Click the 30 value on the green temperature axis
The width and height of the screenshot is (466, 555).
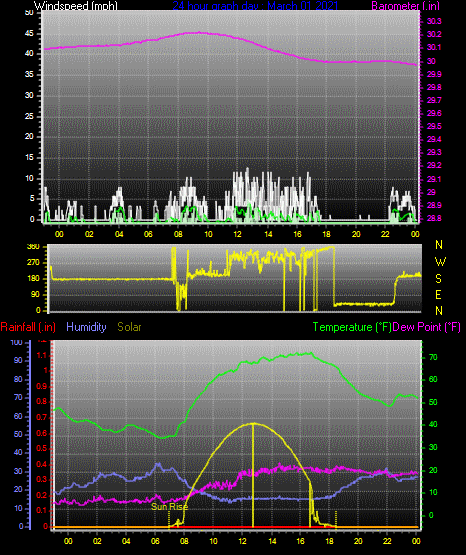433,447
